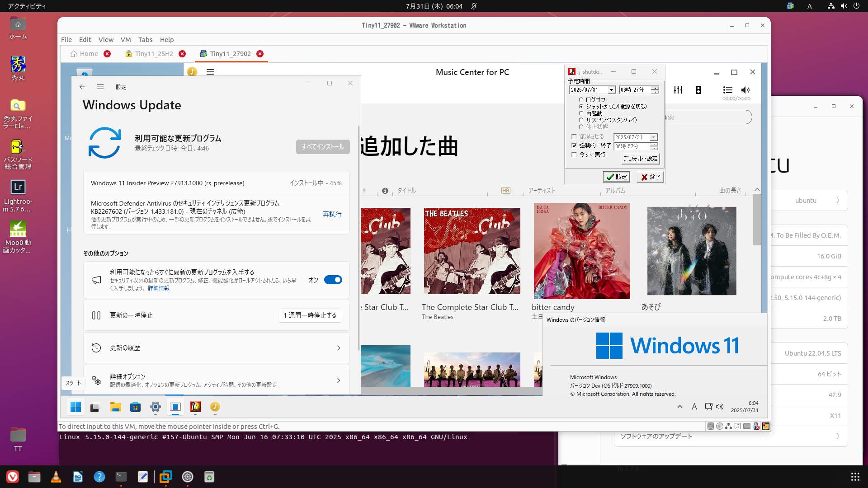
Task: Switch to the Home tab in VMware
Action: point(85,54)
